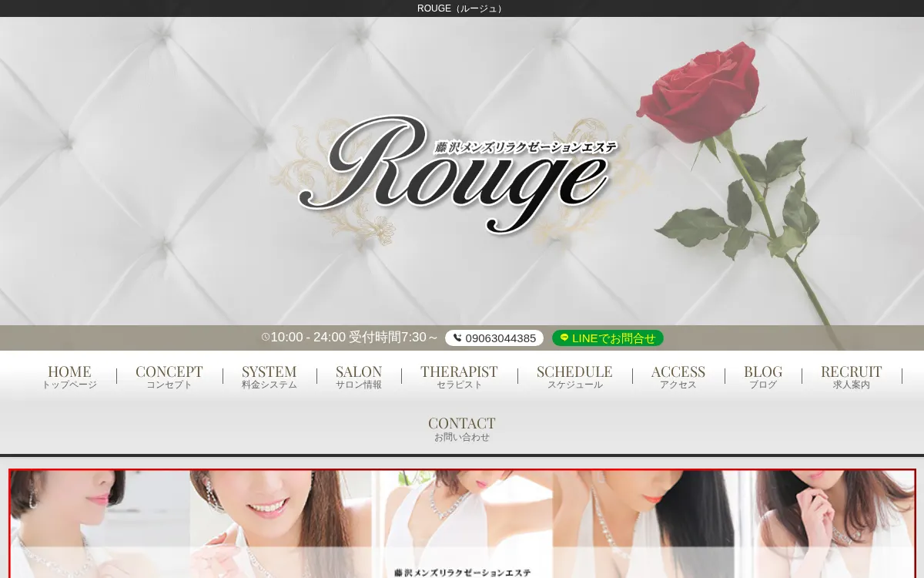Click the therapist banner image below menu

point(462,524)
